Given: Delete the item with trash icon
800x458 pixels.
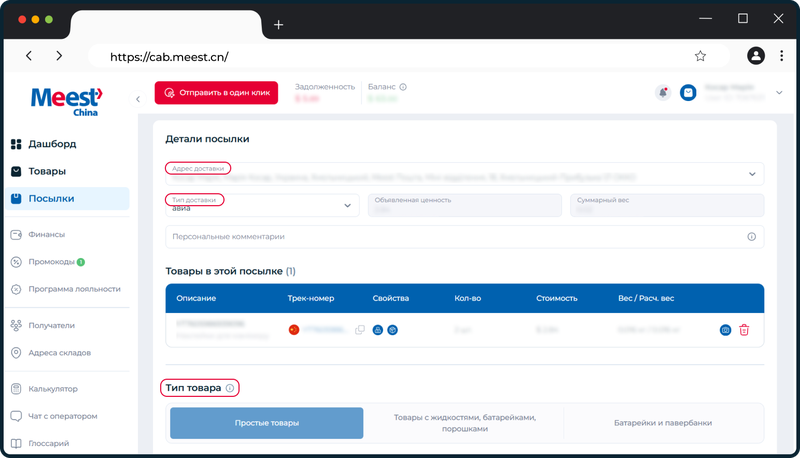Looking at the screenshot, I should [744, 330].
